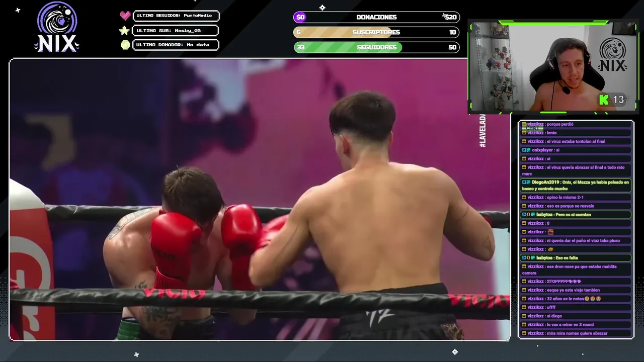This screenshot has height=362, width=644.
Task: Click babytoa's message 'Pero ns si cuentan'
Action: [x=576, y=215]
